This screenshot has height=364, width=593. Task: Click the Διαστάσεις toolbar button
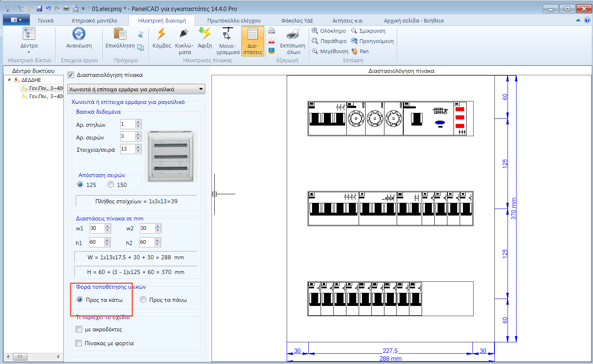tap(253, 41)
